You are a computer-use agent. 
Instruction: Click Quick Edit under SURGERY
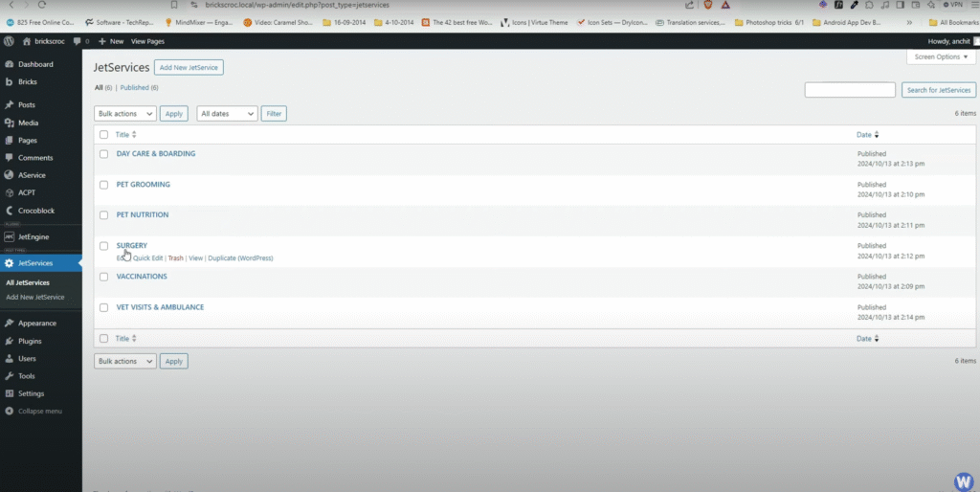(147, 258)
